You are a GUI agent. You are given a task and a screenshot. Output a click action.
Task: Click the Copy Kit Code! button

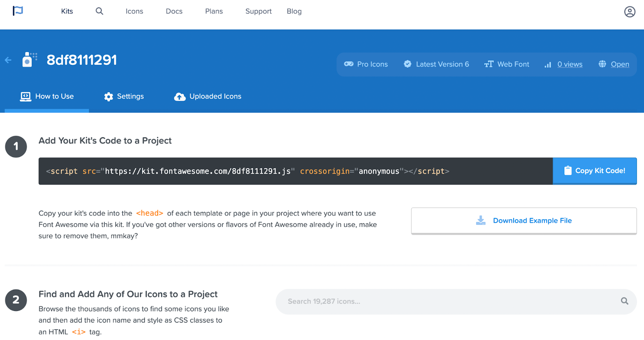(x=594, y=171)
